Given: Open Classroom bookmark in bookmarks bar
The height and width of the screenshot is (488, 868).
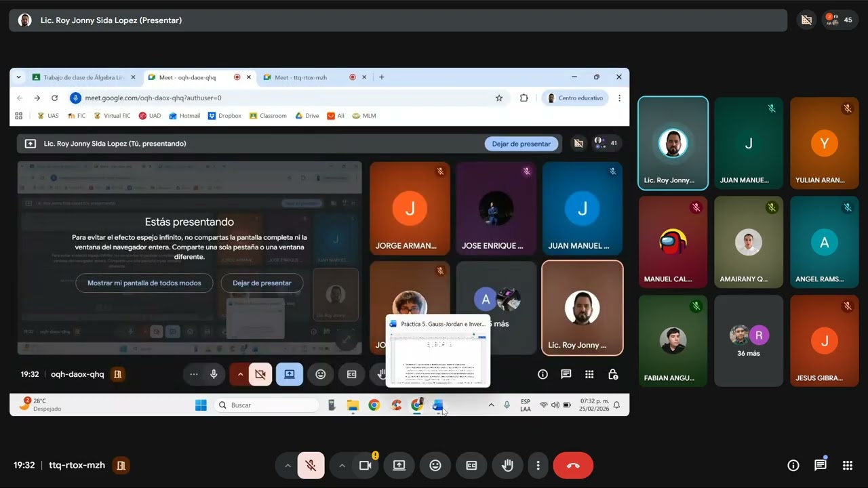Looking at the screenshot, I should coord(268,116).
